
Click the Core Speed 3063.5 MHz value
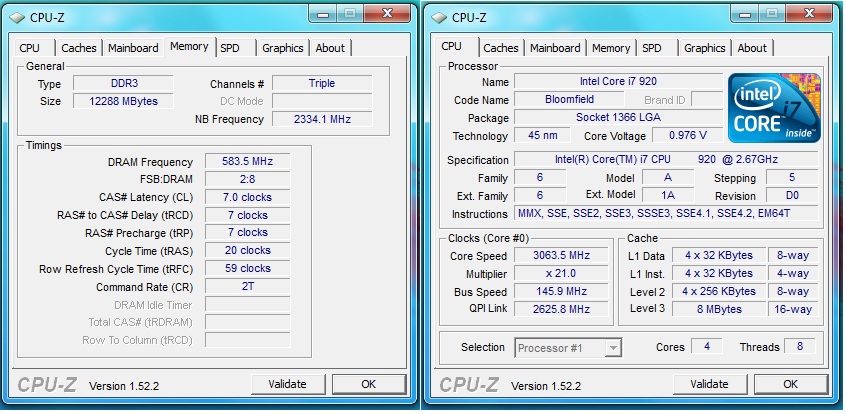click(561, 255)
